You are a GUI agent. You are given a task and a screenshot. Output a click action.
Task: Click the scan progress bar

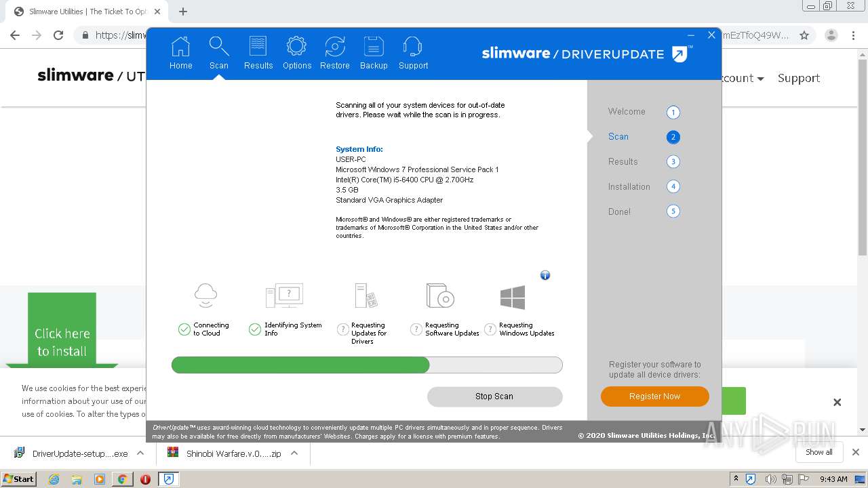[x=367, y=365]
